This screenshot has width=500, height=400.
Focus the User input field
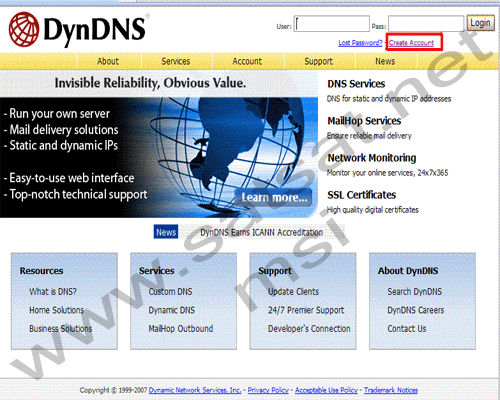331,24
